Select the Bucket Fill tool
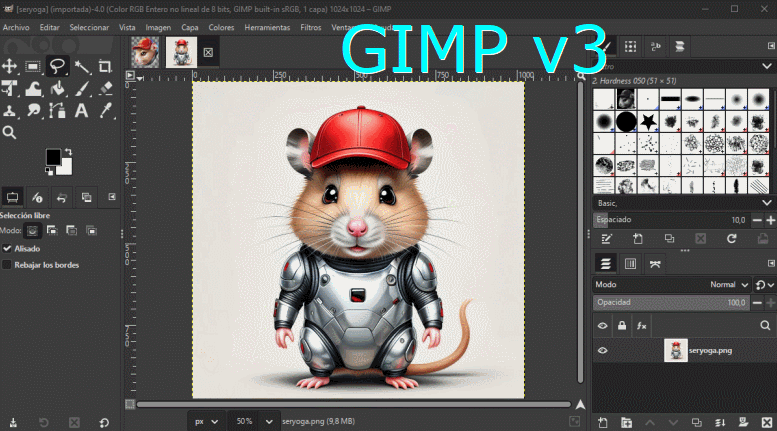This screenshot has width=777, height=431. tap(57, 88)
